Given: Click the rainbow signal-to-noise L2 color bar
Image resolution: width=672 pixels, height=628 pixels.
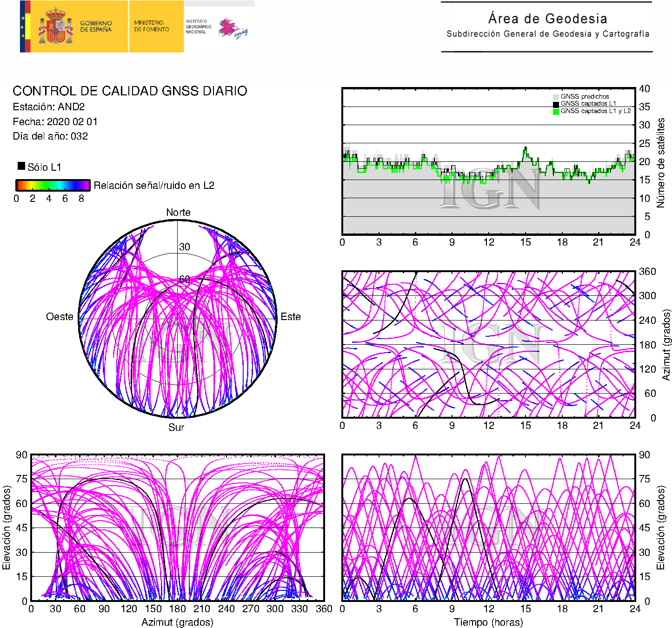Looking at the screenshot, I should [x=53, y=185].
